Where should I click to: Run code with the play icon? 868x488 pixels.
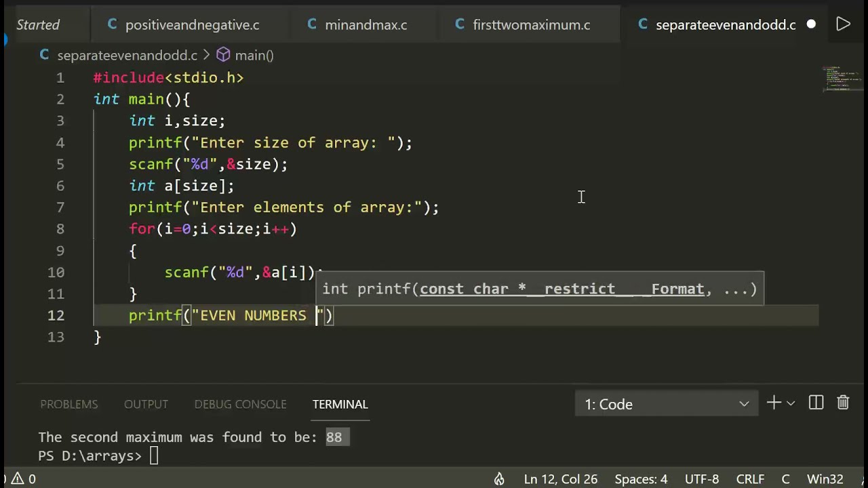click(843, 24)
